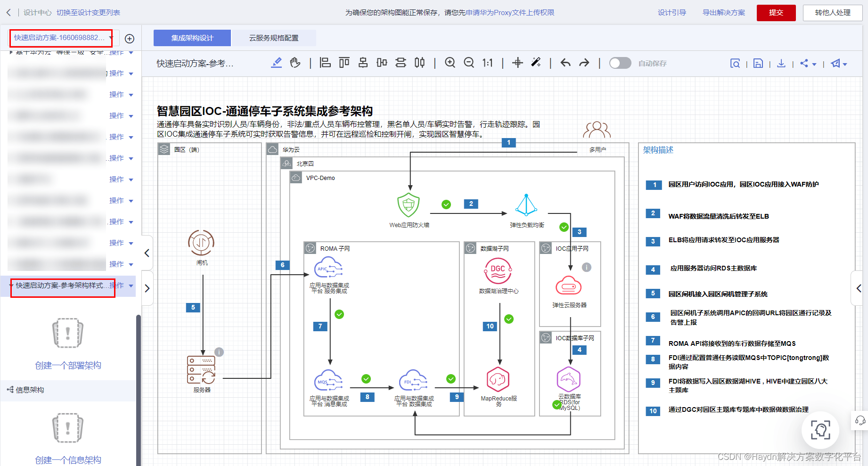Open the share dropdown

click(x=809, y=63)
